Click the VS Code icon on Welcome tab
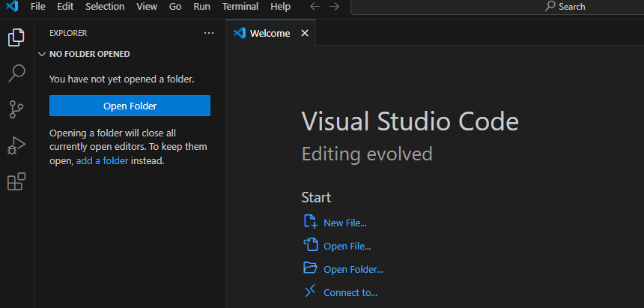Screen dimensions: 644x308 [x=240, y=33]
